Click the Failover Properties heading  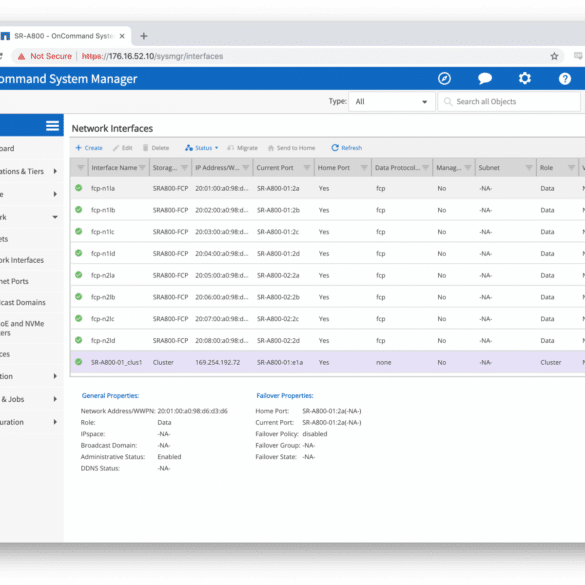pos(285,396)
